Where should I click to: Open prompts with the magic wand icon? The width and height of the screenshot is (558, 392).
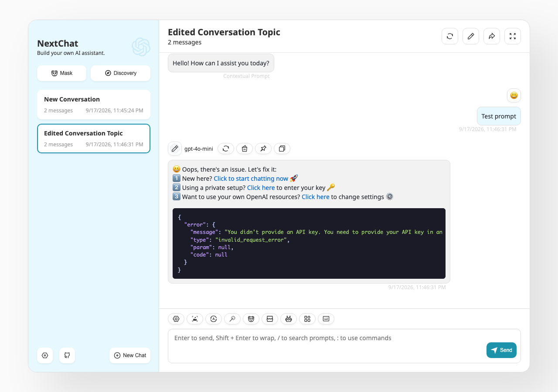[x=232, y=319]
